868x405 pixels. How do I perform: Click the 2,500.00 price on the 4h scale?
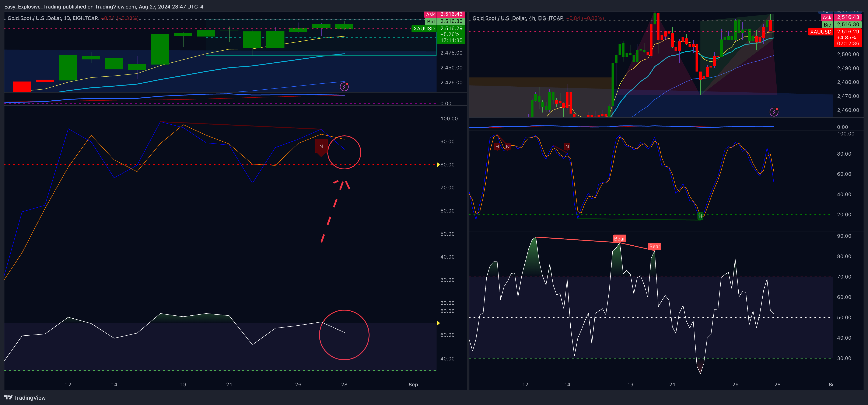848,54
